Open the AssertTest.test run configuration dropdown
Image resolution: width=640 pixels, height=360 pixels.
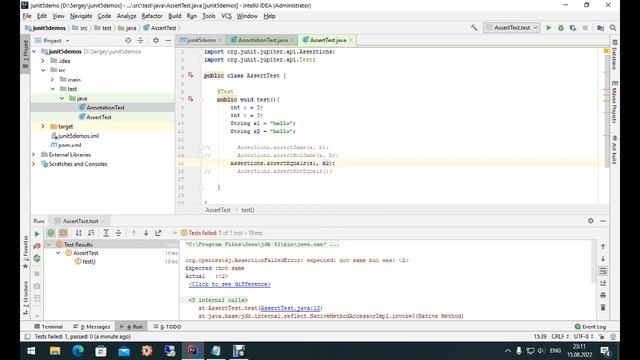512,28
